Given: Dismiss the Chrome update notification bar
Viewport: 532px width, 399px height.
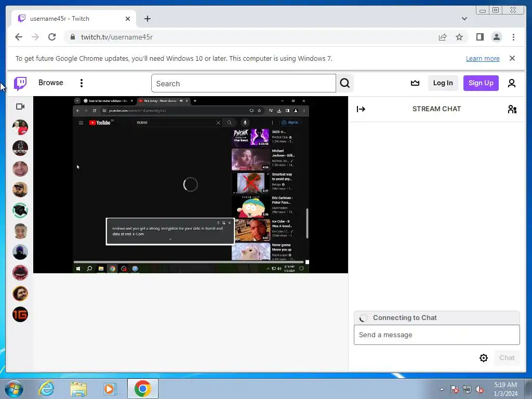Looking at the screenshot, I should coord(512,58).
